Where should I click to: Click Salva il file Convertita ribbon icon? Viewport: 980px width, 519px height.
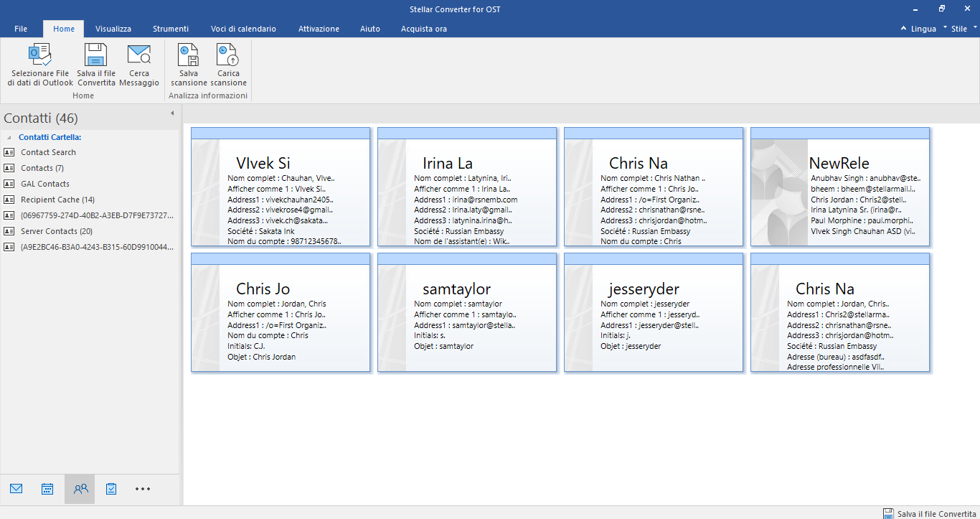(x=96, y=55)
